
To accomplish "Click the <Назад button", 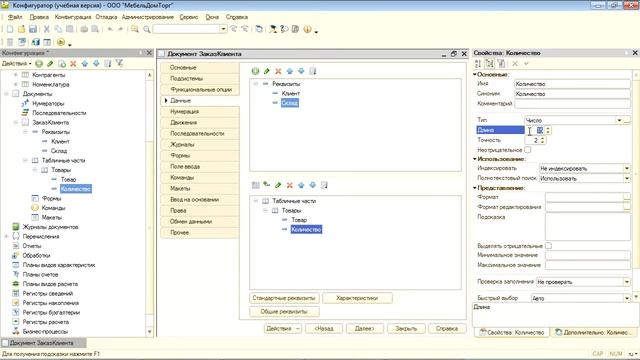I will pos(324,328).
